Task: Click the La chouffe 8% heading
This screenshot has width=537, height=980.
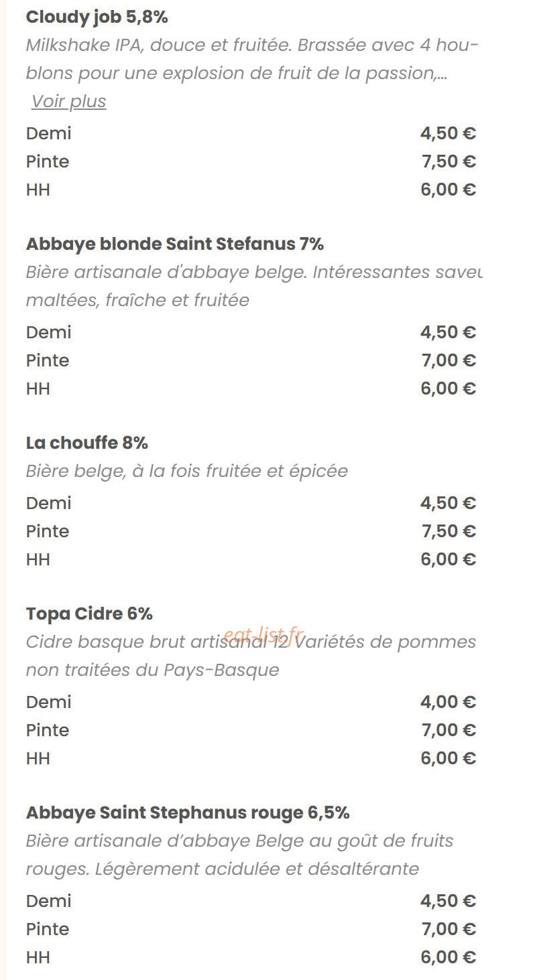Action: [x=87, y=443]
